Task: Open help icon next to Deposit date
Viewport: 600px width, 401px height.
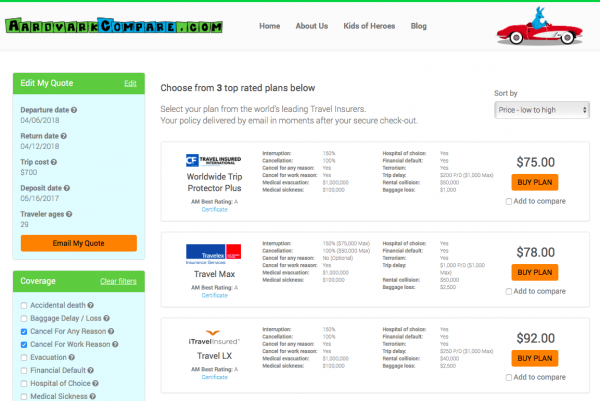Action: pos(67,188)
